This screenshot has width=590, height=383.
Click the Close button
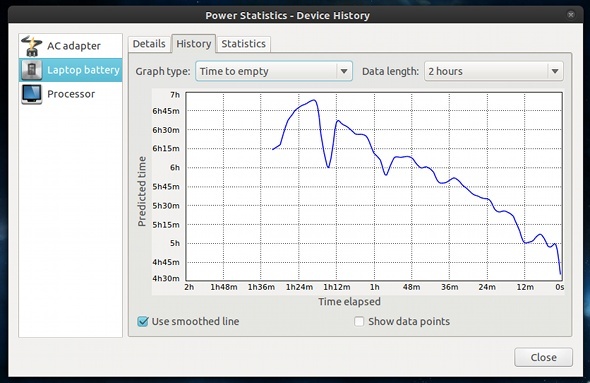point(543,357)
